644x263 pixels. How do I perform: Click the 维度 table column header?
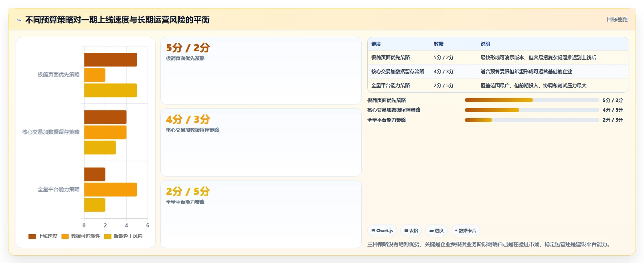(x=376, y=44)
